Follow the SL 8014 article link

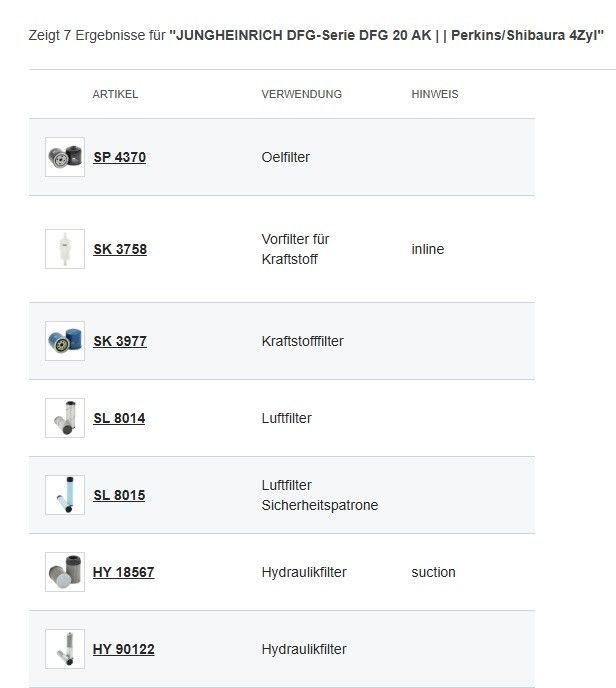pyautogui.click(x=119, y=418)
